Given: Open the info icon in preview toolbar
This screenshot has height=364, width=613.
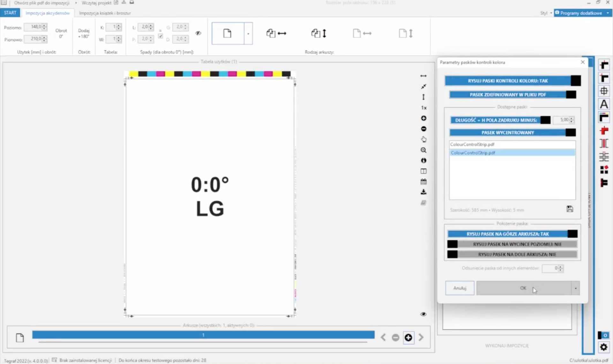Looking at the screenshot, I should coord(424,160).
